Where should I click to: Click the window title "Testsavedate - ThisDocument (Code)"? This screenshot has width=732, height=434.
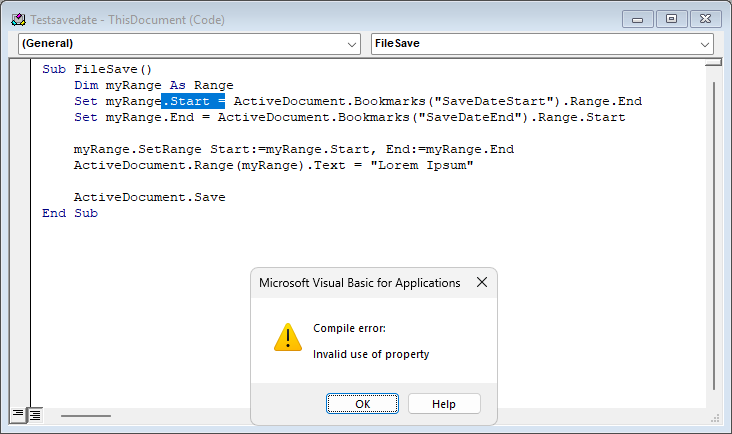click(x=127, y=20)
